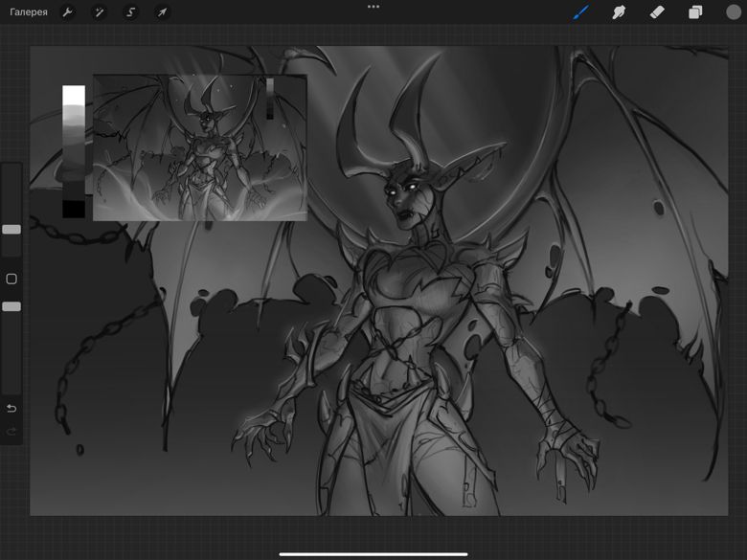The image size is (747, 560).
Task: Click the brush opacity slider handle
Action: point(11,306)
